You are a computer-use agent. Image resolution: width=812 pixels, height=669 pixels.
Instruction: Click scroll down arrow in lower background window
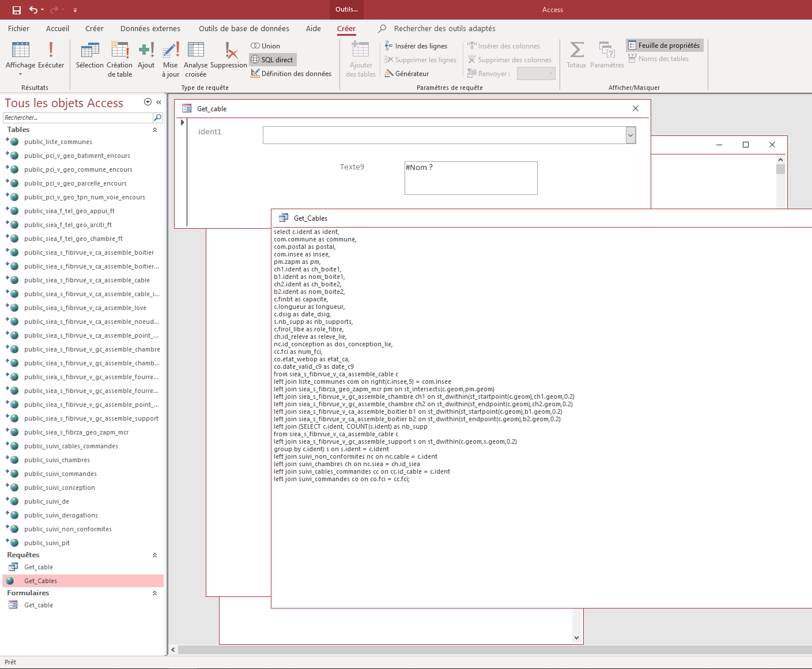576,638
